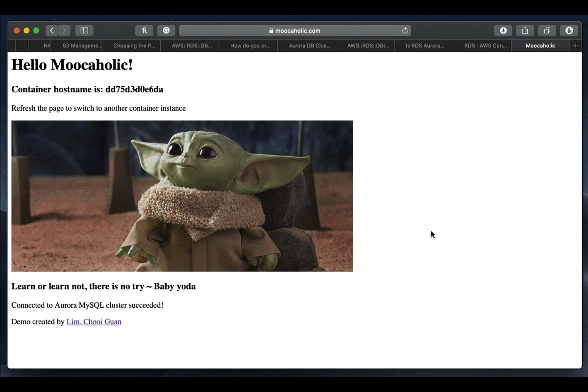Switch to the Aurora DB Clus... tab
Screen dimensions: 588x392
click(307, 46)
